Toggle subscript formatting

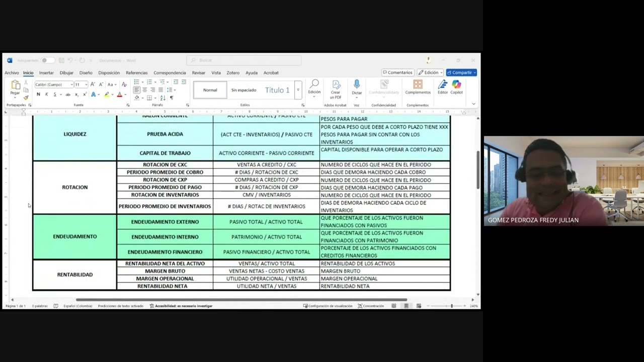click(76, 95)
